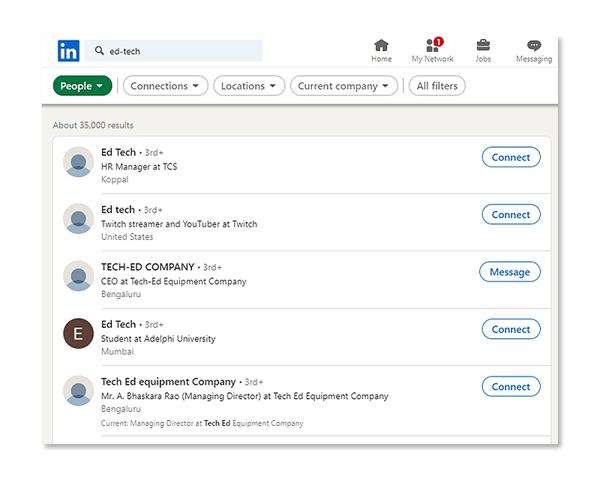Open the brown E avatar profile
600x477 pixels.
coord(78,334)
